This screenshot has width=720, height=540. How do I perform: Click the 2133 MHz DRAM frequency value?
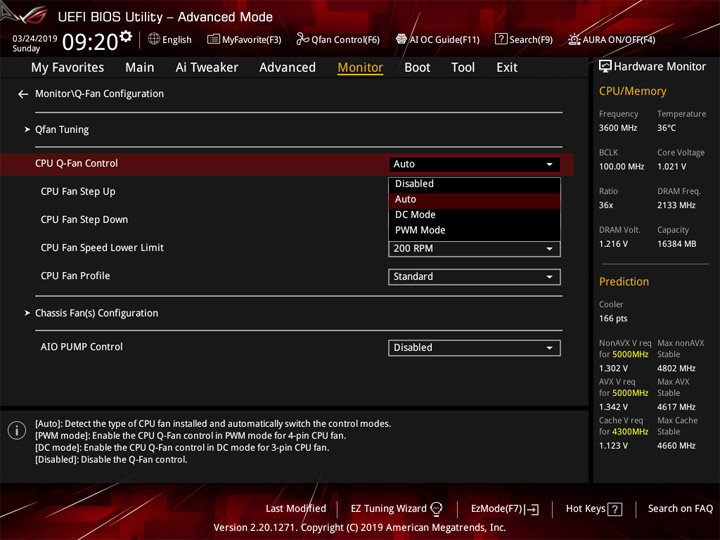(x=676, y=205)
